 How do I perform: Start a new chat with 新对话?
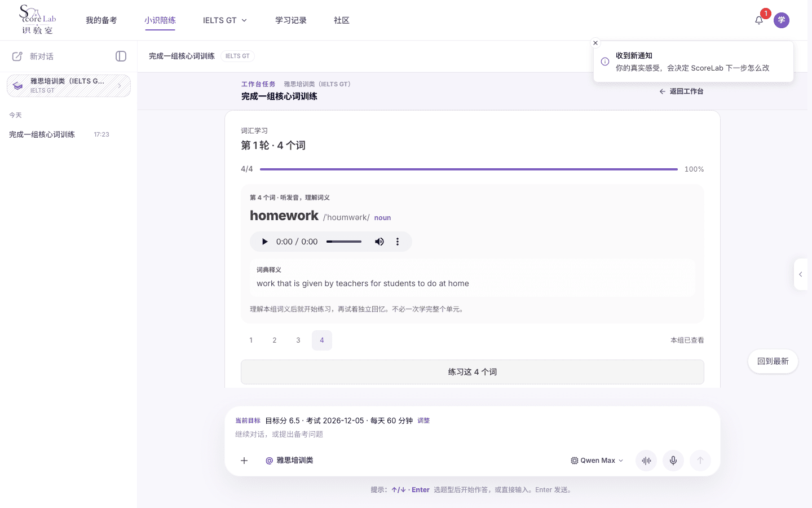pyautogui.click(x=33, y=56)
